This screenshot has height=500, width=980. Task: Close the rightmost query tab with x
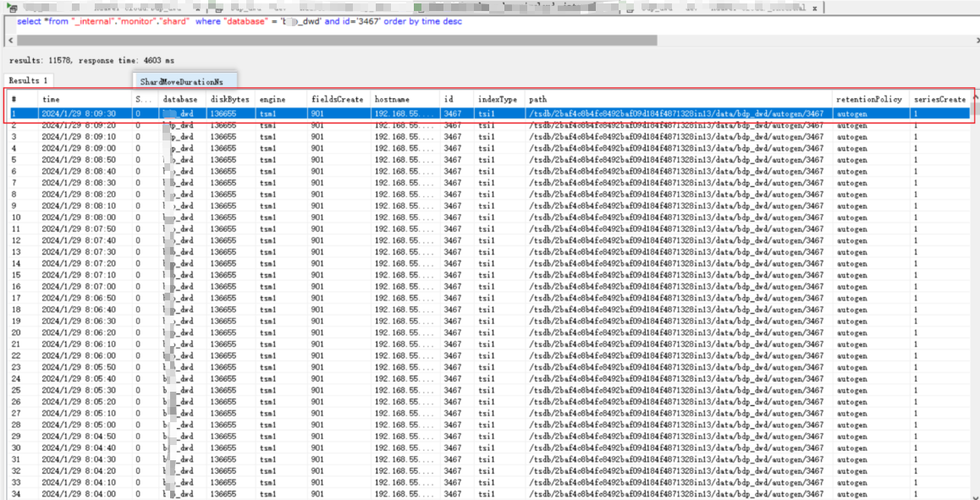(814, 8)
